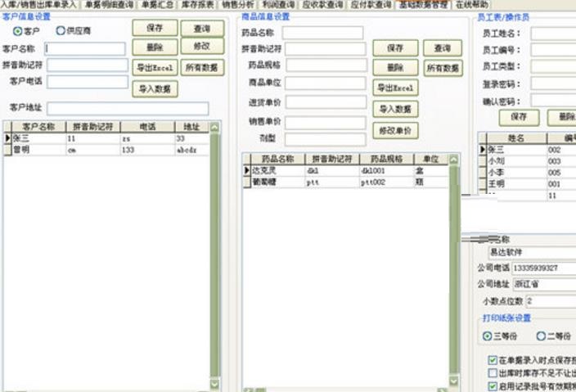Screen dimensions: 576x392
Task: Select 三等份 print paper option
Action: pos(488,336)
